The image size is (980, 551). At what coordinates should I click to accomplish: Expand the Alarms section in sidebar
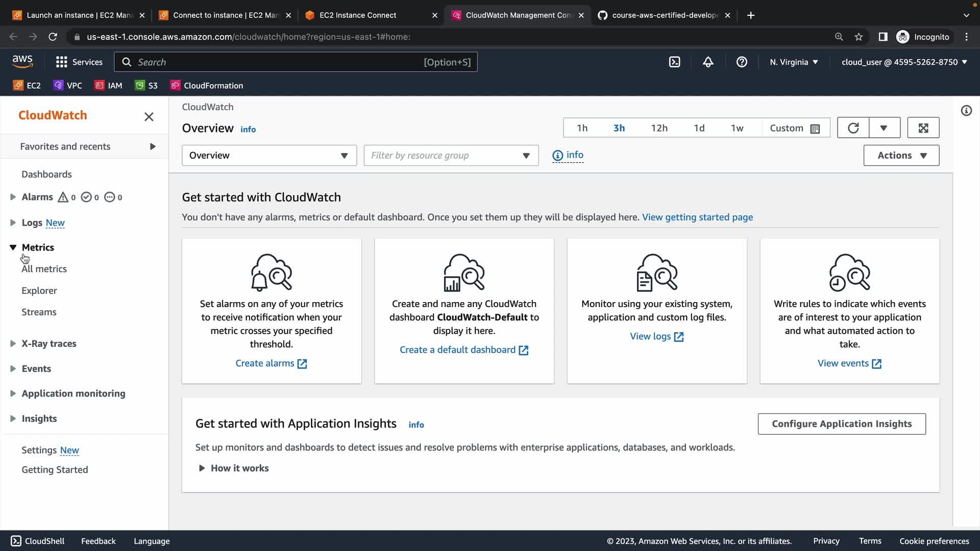pos(13,197)
